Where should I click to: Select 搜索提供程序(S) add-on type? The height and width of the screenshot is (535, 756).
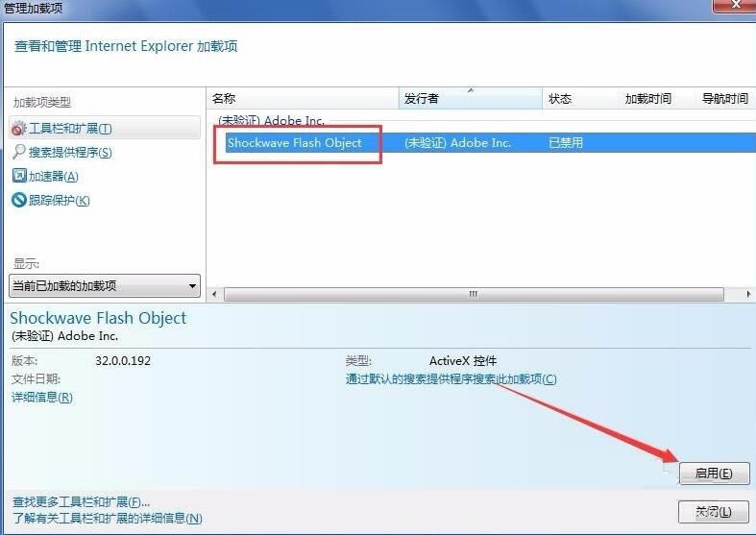pyautogui.click(x=70, y=153)
